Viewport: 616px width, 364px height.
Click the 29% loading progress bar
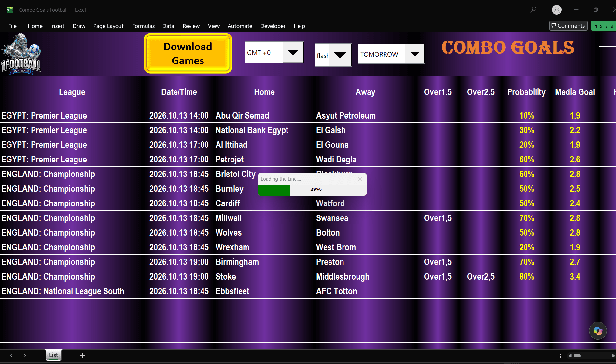click(312, 190)
